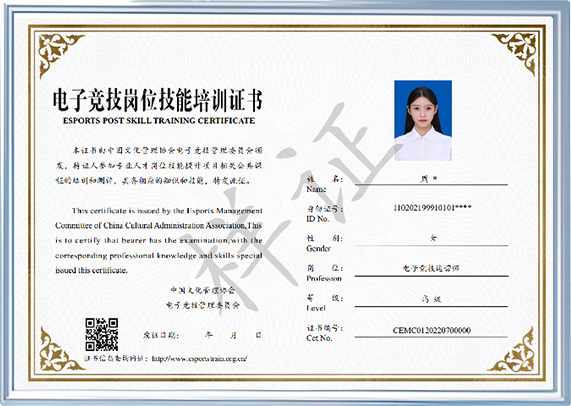Click the profession value 电子竞技运营师
571x406 pixels.
pyautogui.click(x=431, y=268)
